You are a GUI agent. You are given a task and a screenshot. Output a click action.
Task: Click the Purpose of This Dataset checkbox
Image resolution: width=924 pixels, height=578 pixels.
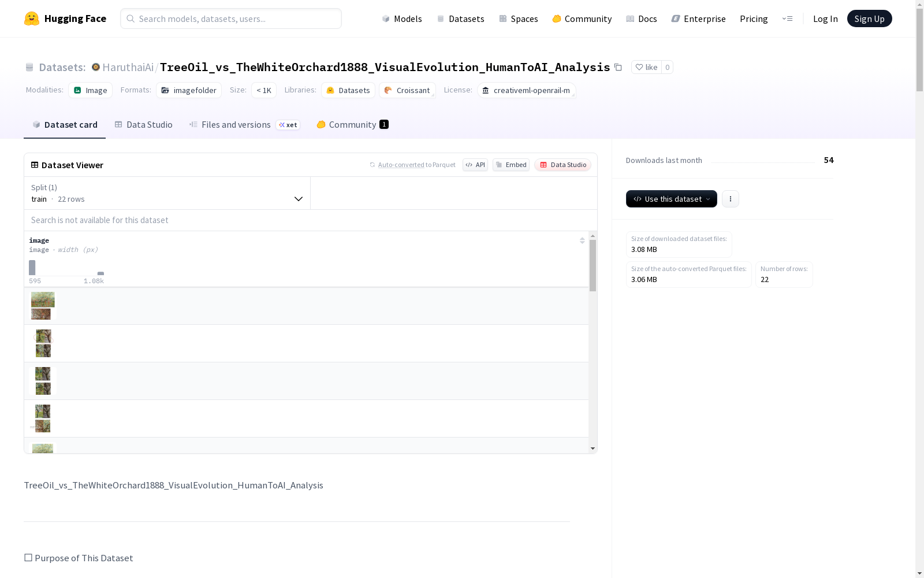point(28,558)
